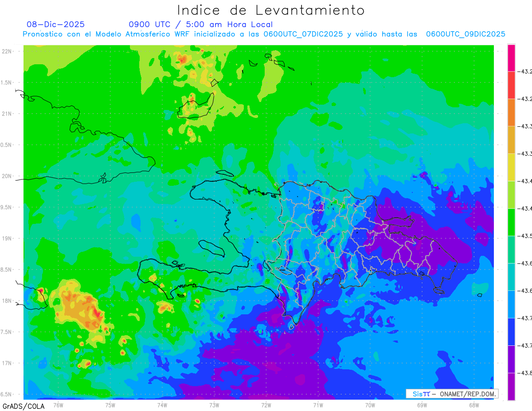This screenshot has height=411, width=532.
Task: Click the 'Pronostico con el Modelo Atmosferico WRF' line
Action: (x=264, y=34)
